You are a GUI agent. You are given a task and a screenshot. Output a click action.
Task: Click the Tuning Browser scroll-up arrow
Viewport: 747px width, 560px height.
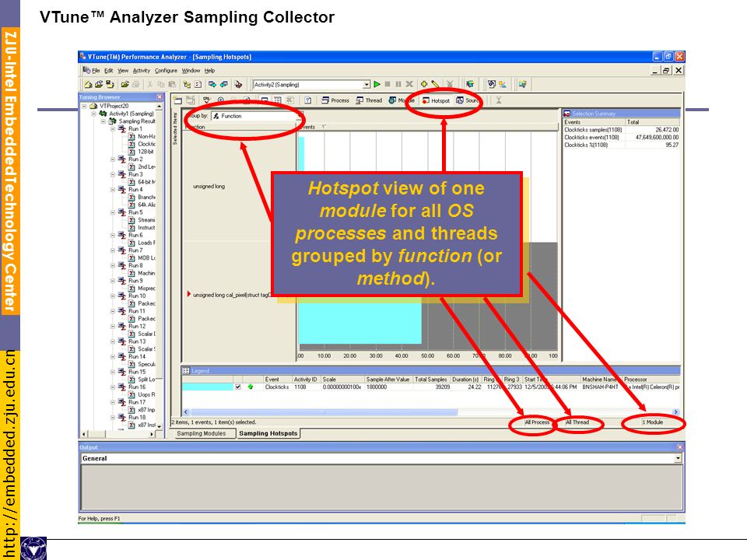(159, 107)
